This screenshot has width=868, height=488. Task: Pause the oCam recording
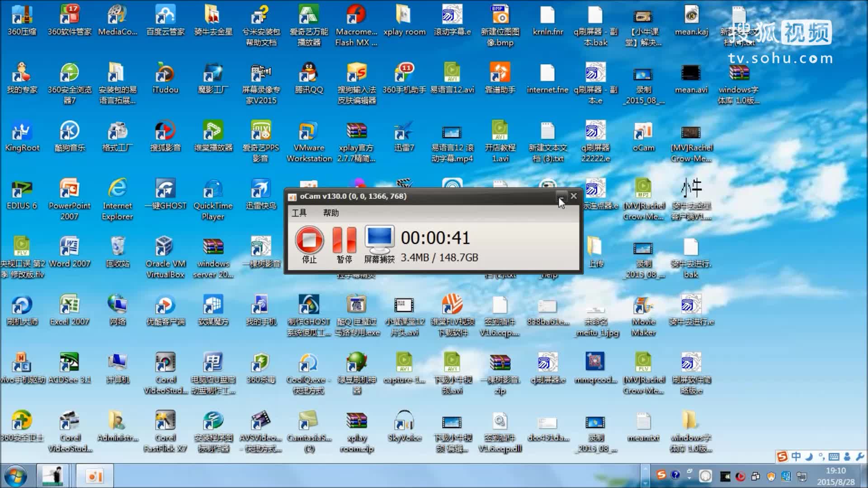[344, 244]
